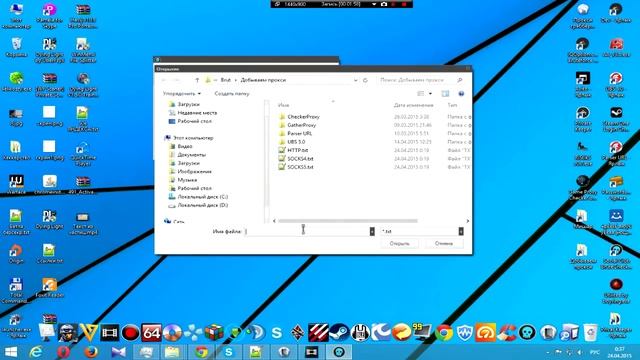Open Foxit Reader desktop shortcut
This screenshot has width=640, height=360.
pos(49,288)
